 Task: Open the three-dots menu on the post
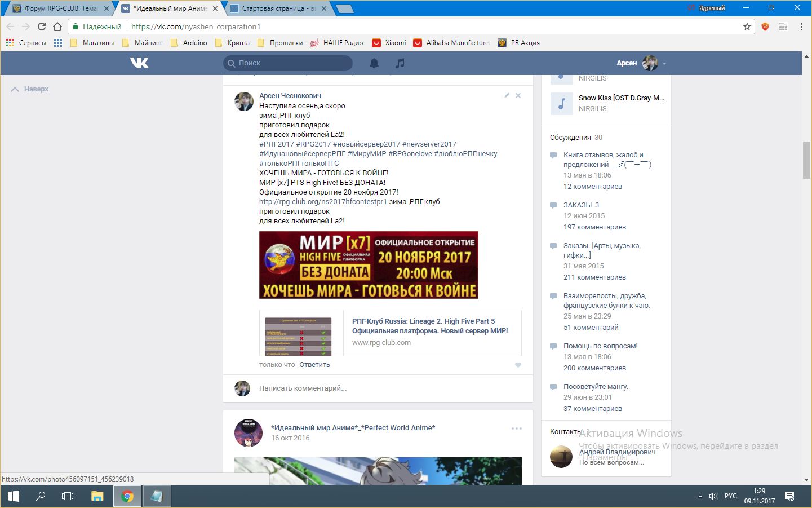[517, 429]
